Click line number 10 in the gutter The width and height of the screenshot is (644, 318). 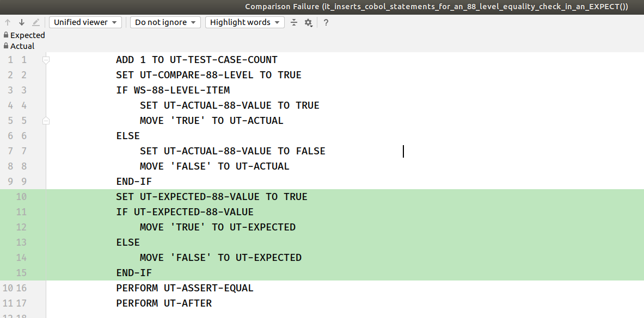[x=21, y=196]
